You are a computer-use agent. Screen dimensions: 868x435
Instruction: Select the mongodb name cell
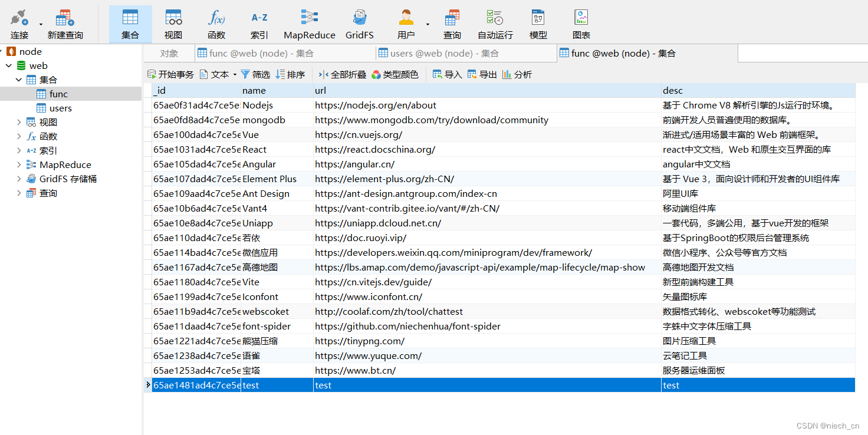[x=277, y=120]
